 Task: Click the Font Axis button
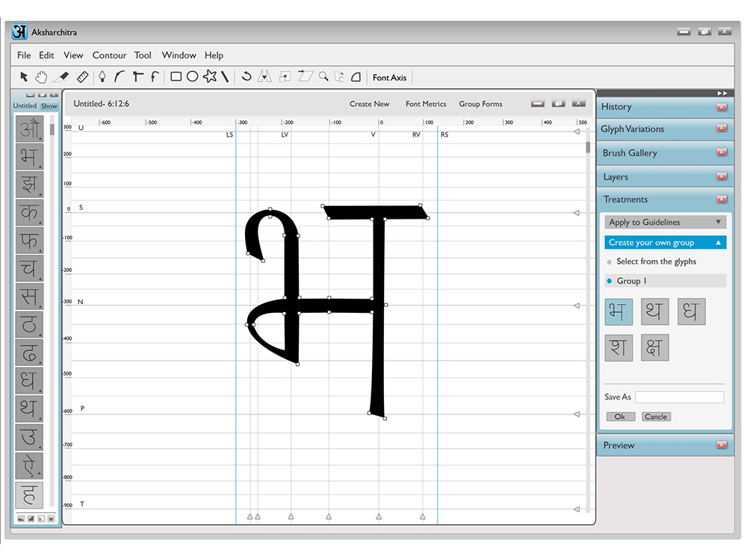click(389, 78)
